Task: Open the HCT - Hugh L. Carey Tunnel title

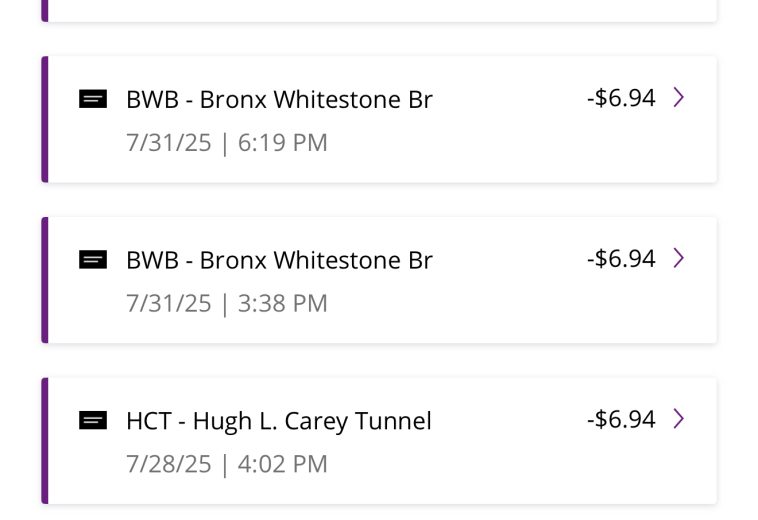Action: point(279,421)
